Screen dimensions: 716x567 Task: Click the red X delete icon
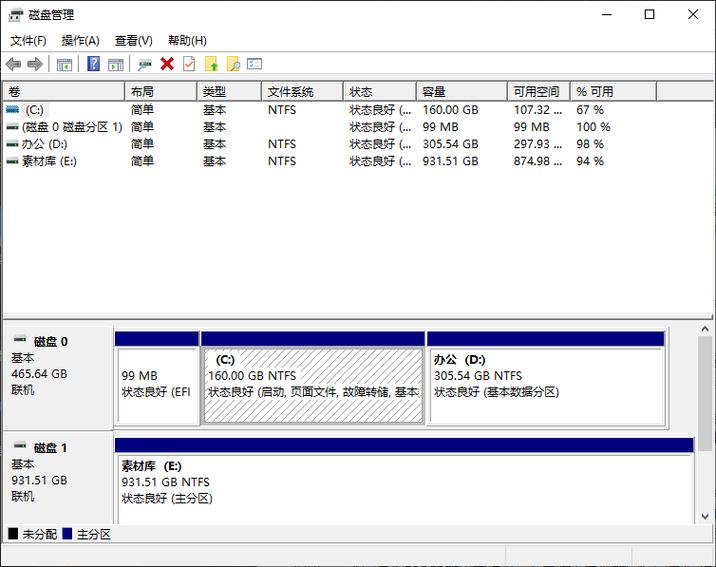(167, 64)
